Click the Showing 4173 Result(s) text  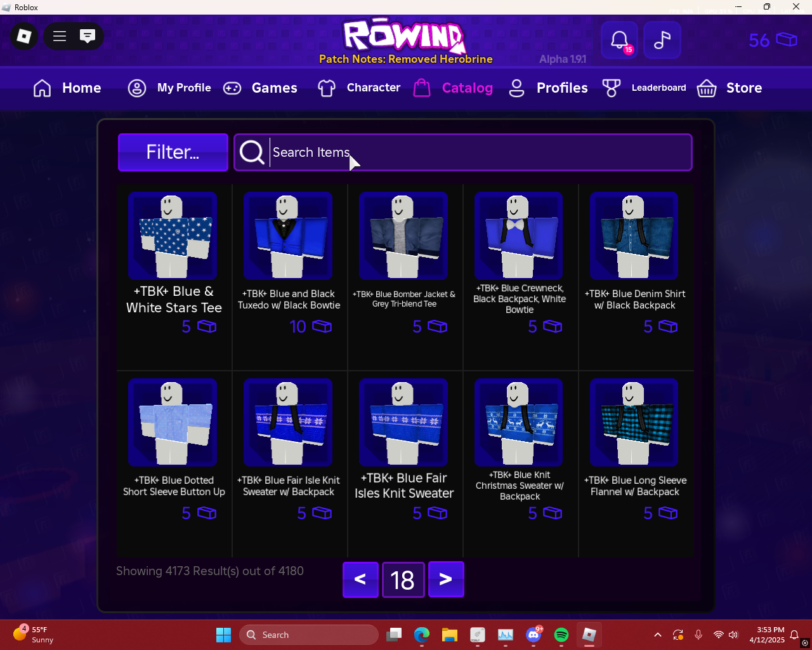(x=210, y=571)
